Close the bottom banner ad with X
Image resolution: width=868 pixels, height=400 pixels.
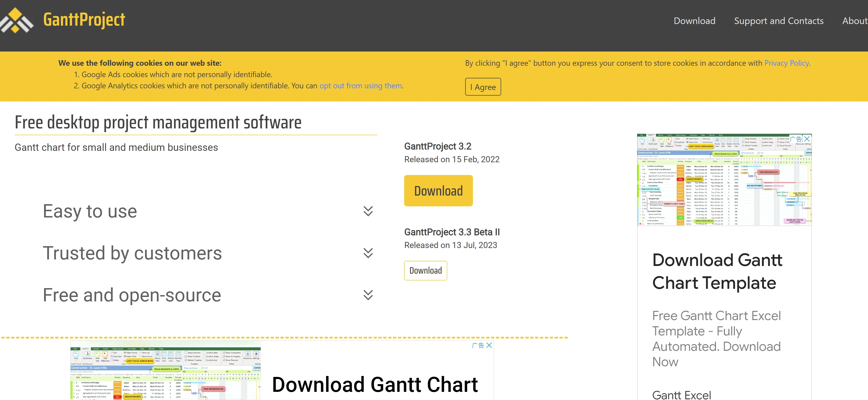pyautogui.click(x=489, y=345)
